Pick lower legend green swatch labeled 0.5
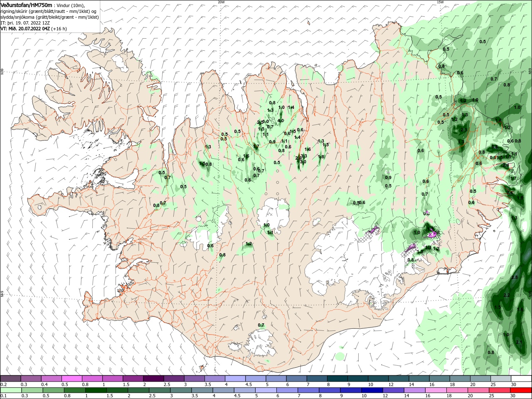The image size is (532, 399). pyautogui.click(x=53, y=390)
